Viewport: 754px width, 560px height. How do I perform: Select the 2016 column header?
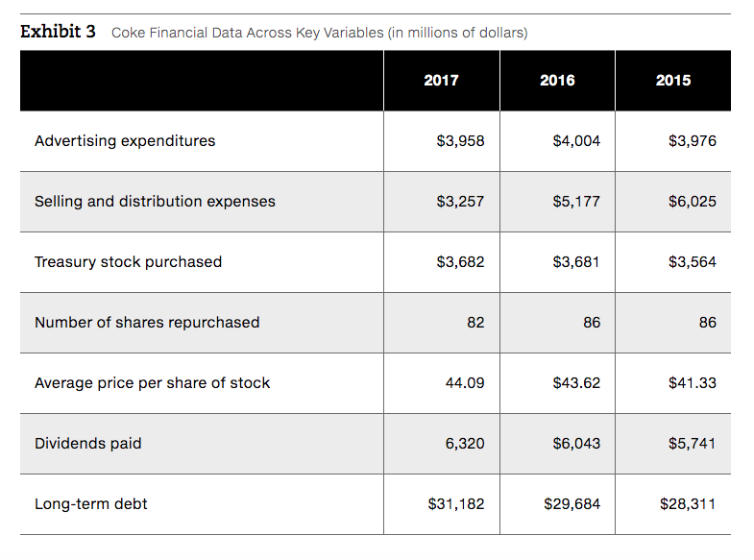tap(557, 81)
